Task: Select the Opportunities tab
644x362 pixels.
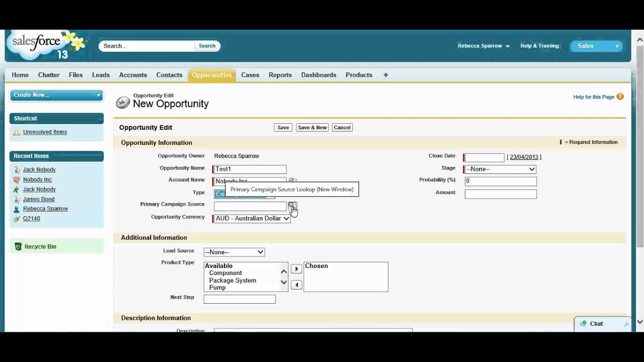Action: (212, 75)
